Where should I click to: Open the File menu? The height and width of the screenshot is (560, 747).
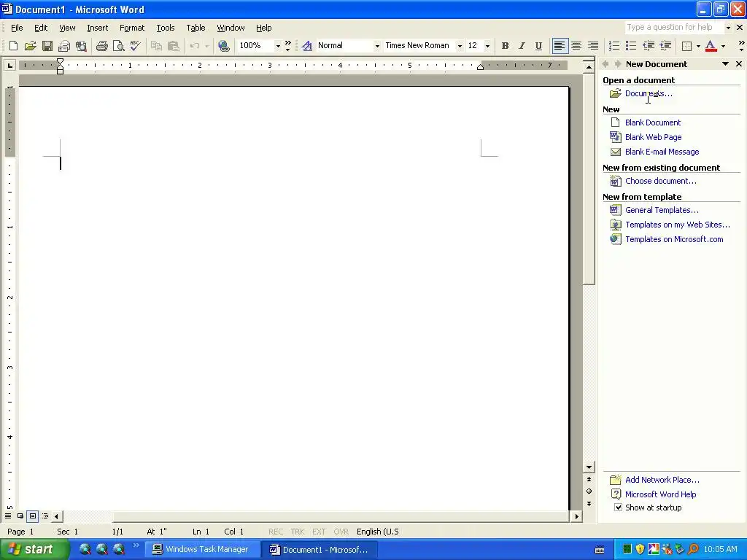coord(17,28)
